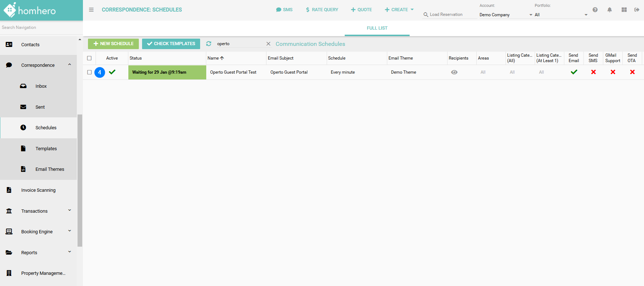Open the Create dropdown menu
This screenshot has width=644, height=286.
pos(399,10)
